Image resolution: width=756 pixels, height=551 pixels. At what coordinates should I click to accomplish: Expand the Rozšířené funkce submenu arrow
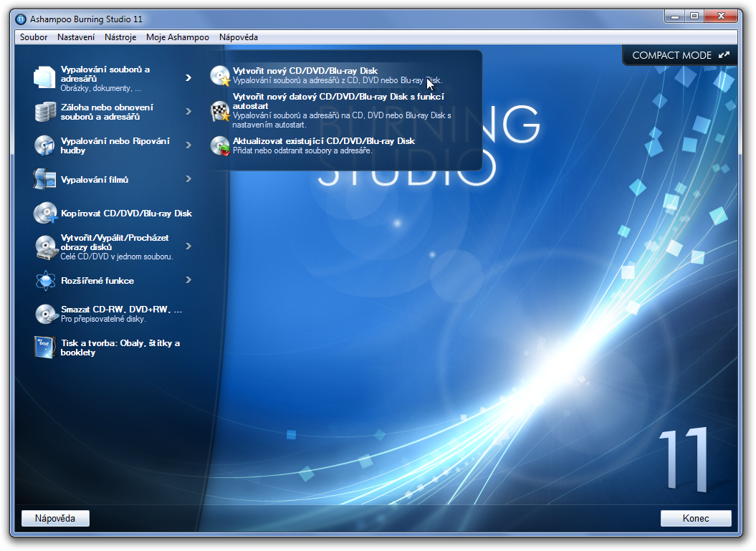188,280
